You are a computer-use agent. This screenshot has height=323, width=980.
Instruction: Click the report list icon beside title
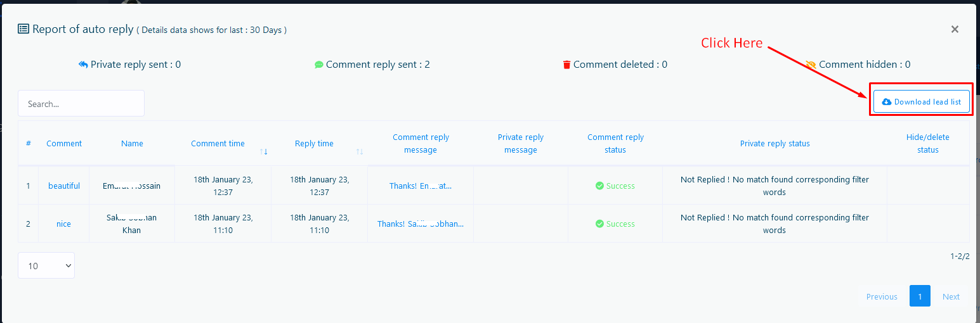point(23,29)
